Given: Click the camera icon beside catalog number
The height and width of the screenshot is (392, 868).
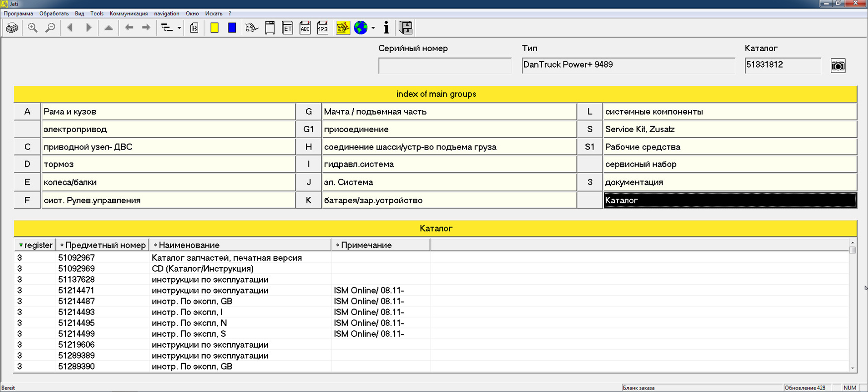Looking at the screenshot, I should (x=838, y=66).
